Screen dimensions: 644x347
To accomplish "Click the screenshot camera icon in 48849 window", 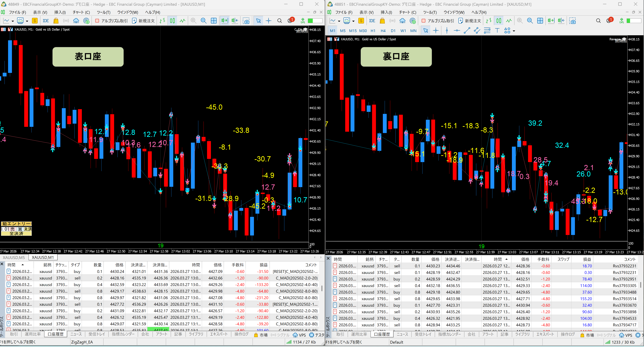I will click(246, 21).
